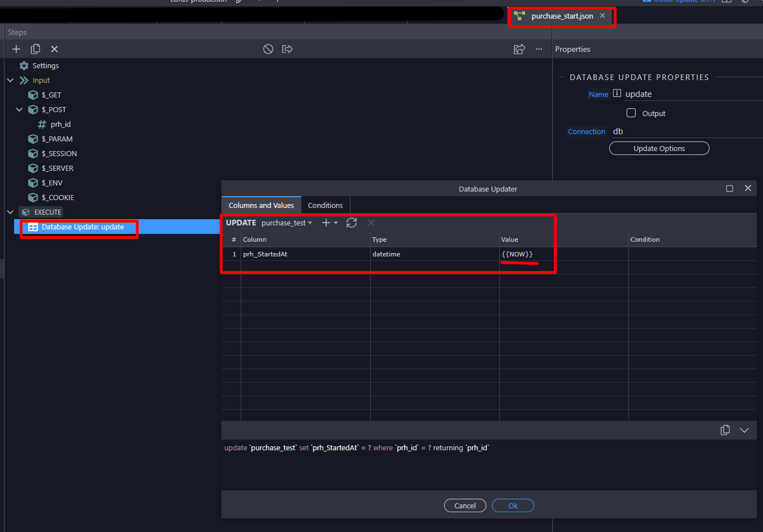Collapse the $_POST node

point(19,109)
